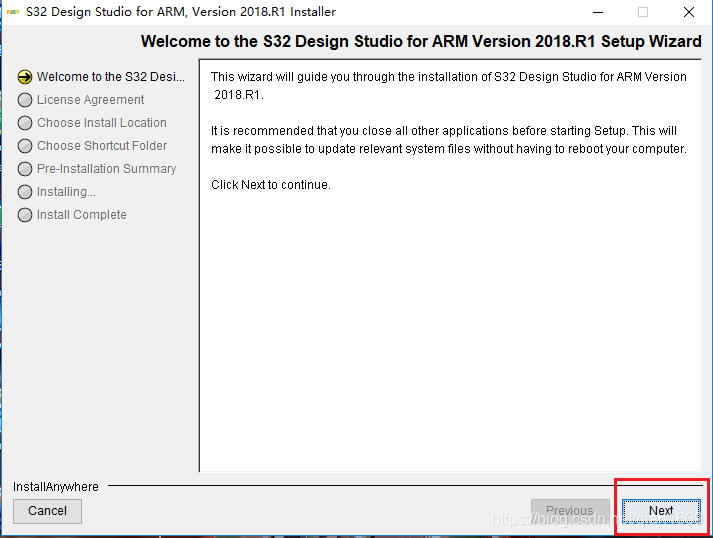This screenshot has width=713, height=538.
Task: Select the Choose Shortcut Folder step label
Action: 102,146
